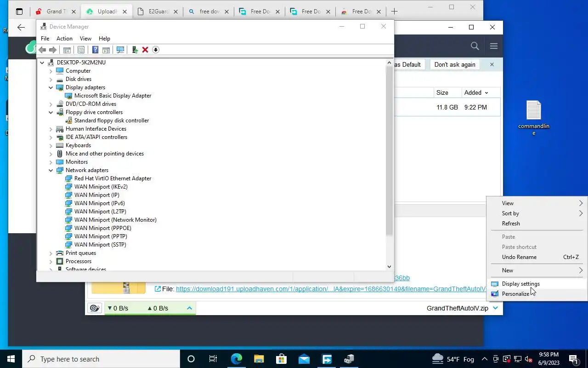Click the muted volume tray icon

coord(529,359)
